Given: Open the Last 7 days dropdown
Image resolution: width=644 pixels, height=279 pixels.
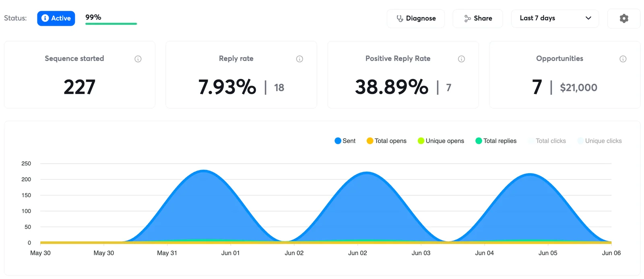Looking at the screenshot, I should tap(555, 18).
